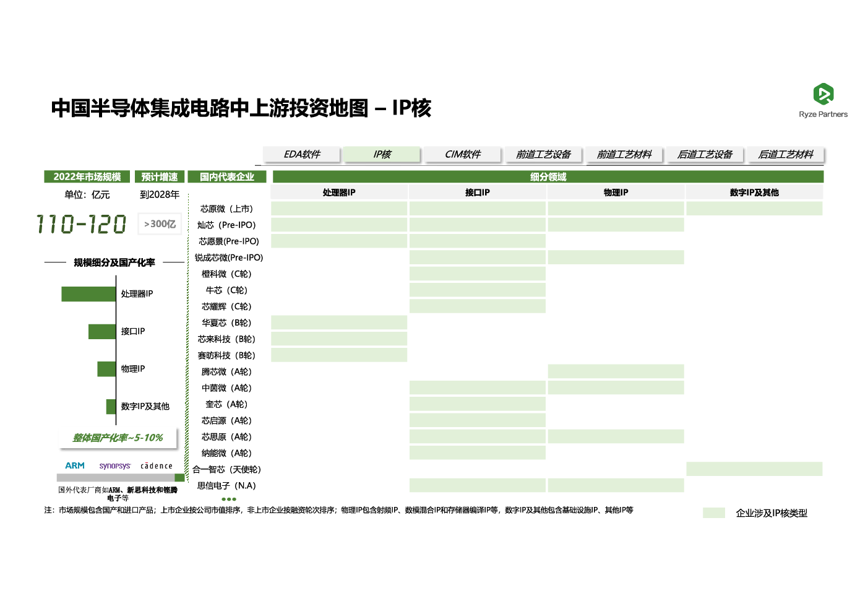
Task: Click the Synopsys logo
Action: [115, 465]
